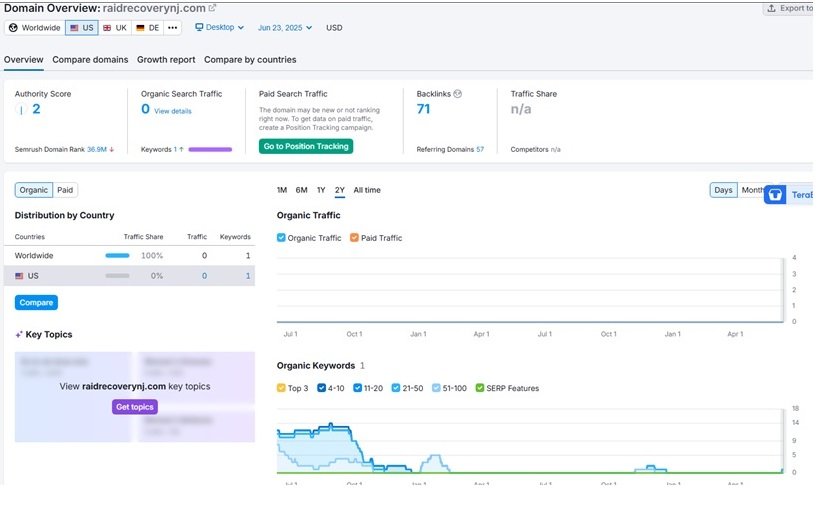Toggle SERP Features checkbox
This screenshot has height=509, width=822.
click(480, 388)
